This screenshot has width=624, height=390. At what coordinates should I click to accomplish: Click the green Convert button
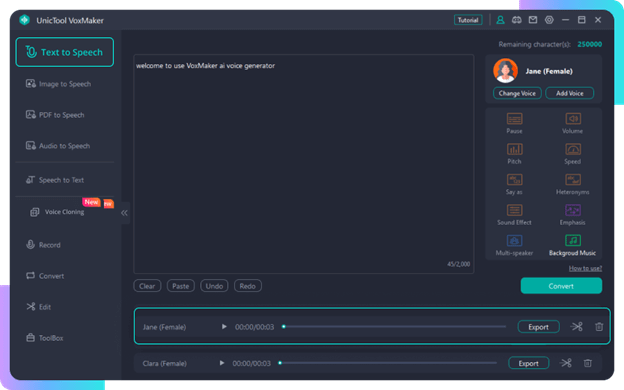pos(561,286)
